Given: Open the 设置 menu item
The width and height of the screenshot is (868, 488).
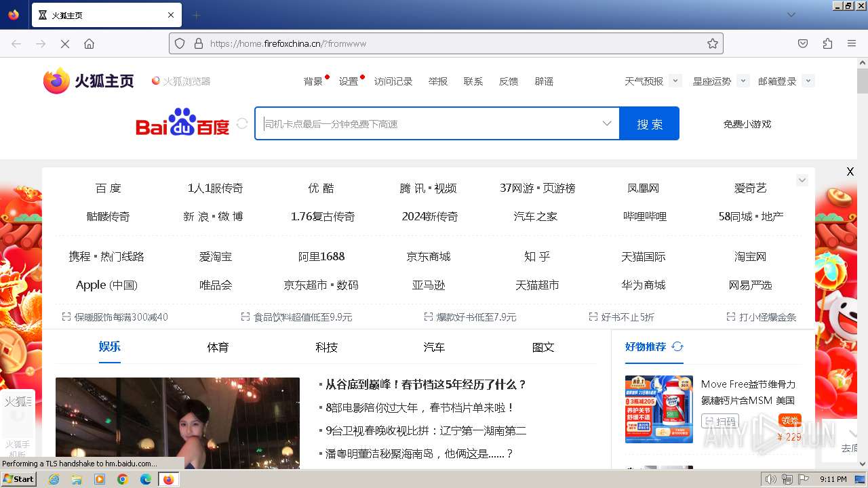Looking at the screenshot, I should (349, 81).
